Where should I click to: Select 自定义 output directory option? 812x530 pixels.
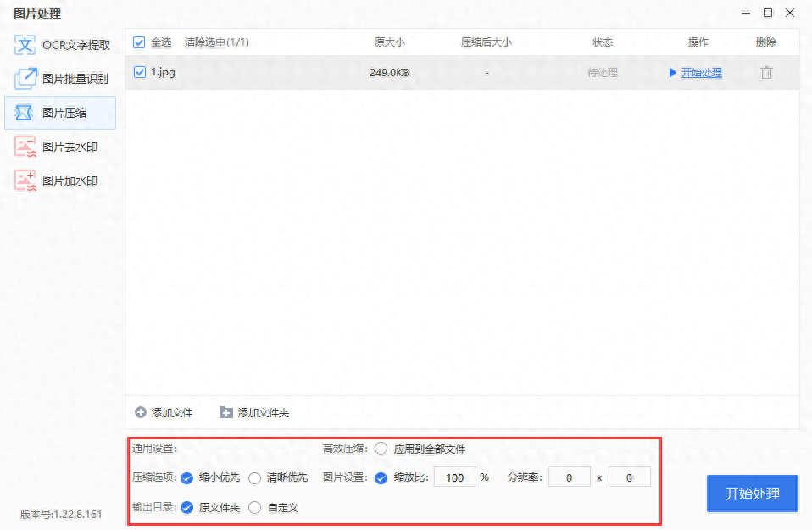[254, 508]
